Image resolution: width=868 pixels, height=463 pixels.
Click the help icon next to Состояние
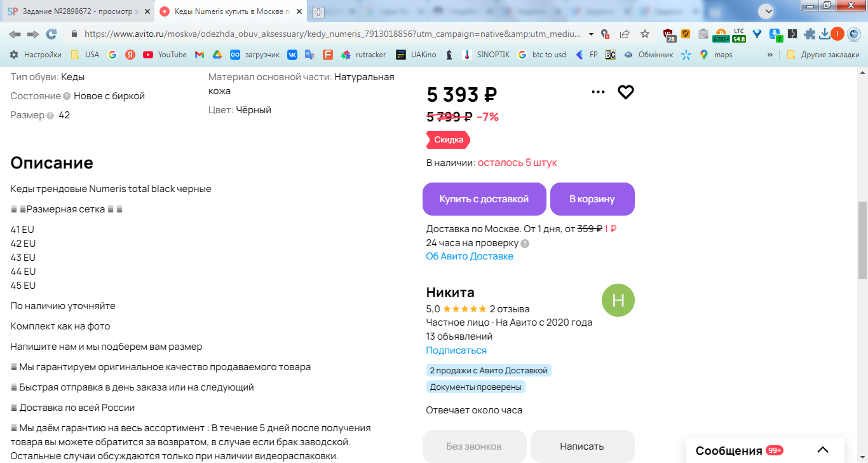[67, 96]
